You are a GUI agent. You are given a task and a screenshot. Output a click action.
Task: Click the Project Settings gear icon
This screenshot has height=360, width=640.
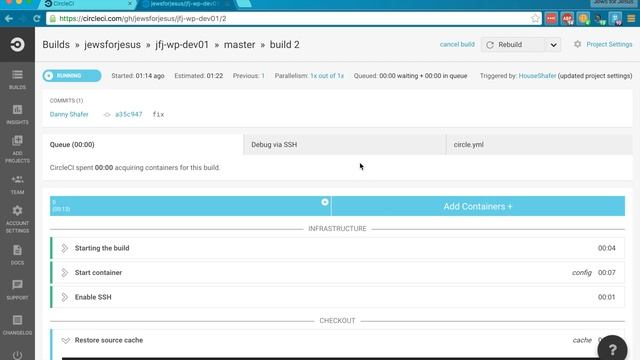577,44
